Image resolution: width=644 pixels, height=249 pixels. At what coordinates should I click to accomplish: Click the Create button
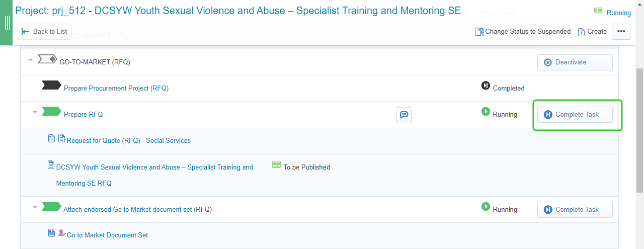coord(592,32)
